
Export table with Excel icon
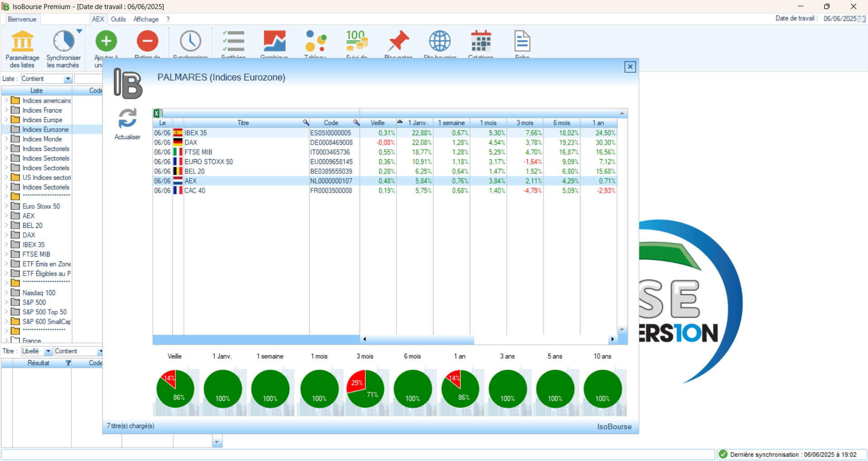tap(158, 113)
